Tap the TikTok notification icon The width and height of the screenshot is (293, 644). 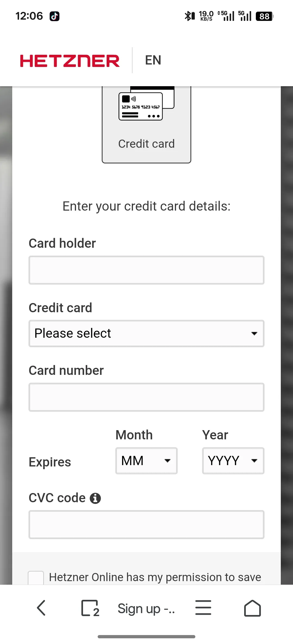[x=55, y=16]
